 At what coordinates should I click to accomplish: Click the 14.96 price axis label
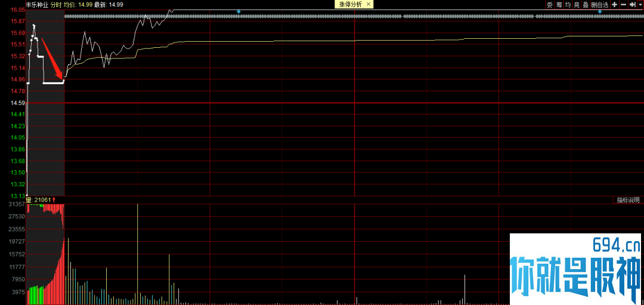pos(19,79)
